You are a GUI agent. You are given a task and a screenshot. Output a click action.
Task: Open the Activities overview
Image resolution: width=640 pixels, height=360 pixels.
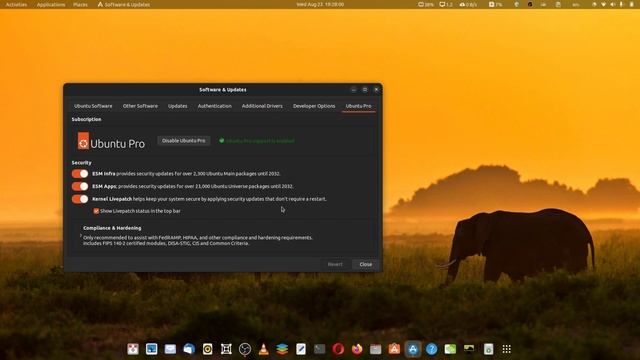tap(16, 4)
